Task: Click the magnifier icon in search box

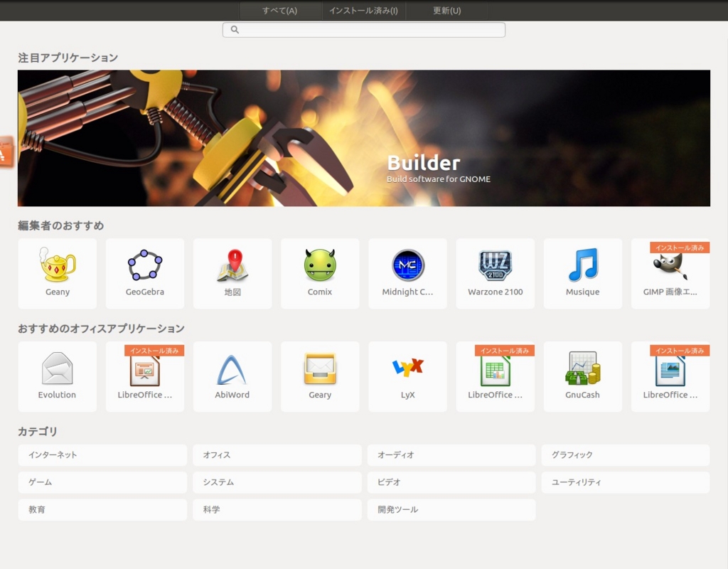Action: click(x=235, y=30)
